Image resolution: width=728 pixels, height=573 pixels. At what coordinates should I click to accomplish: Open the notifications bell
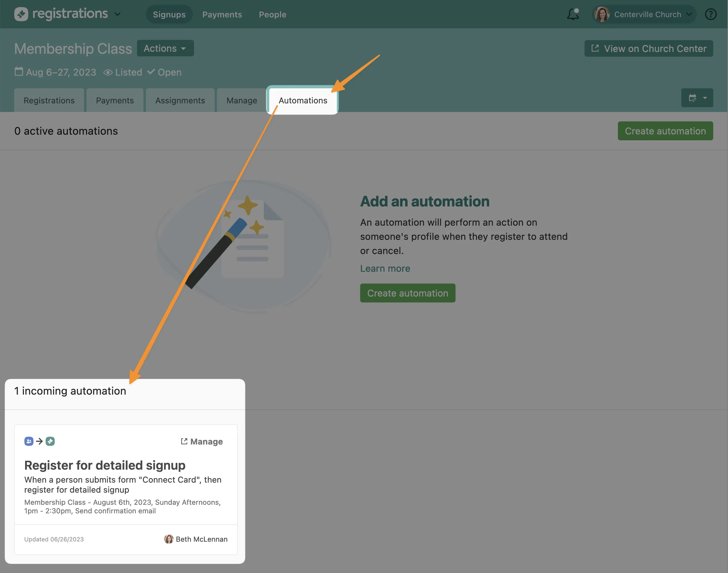pos(573,14)
